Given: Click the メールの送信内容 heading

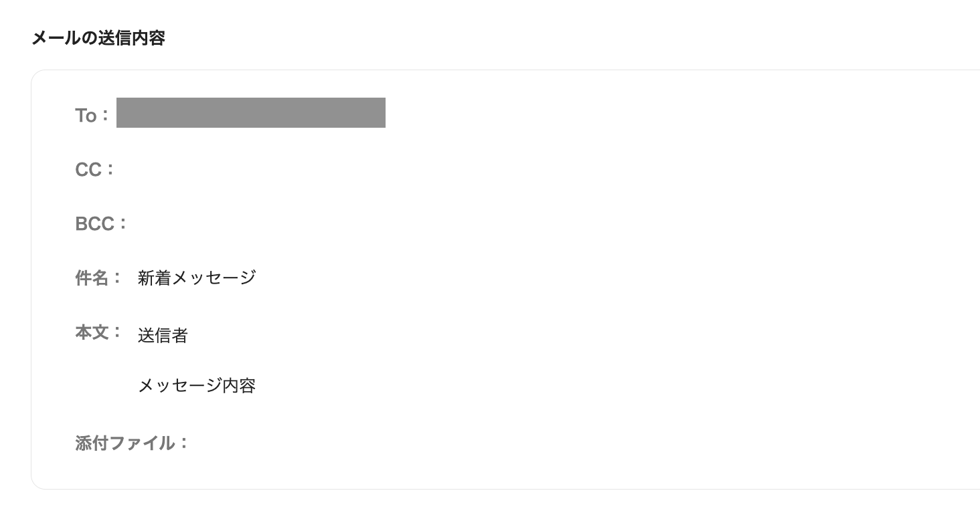Looking at the screenshot, I should (x=98, y=38).
